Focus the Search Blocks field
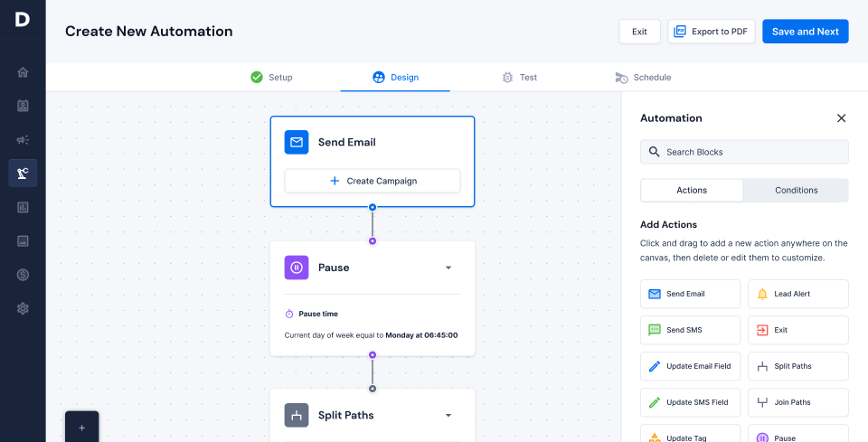 pyautogui.click(x=744, y=152)
